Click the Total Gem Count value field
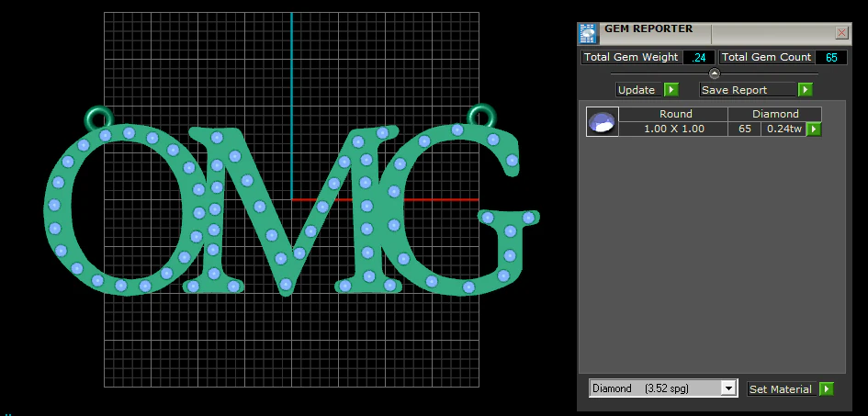The height and width of the screenshot is (416, 868). click(831, 58)
